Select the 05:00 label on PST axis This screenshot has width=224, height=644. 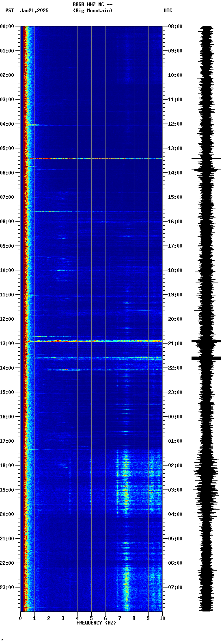(x=7, y=148)
